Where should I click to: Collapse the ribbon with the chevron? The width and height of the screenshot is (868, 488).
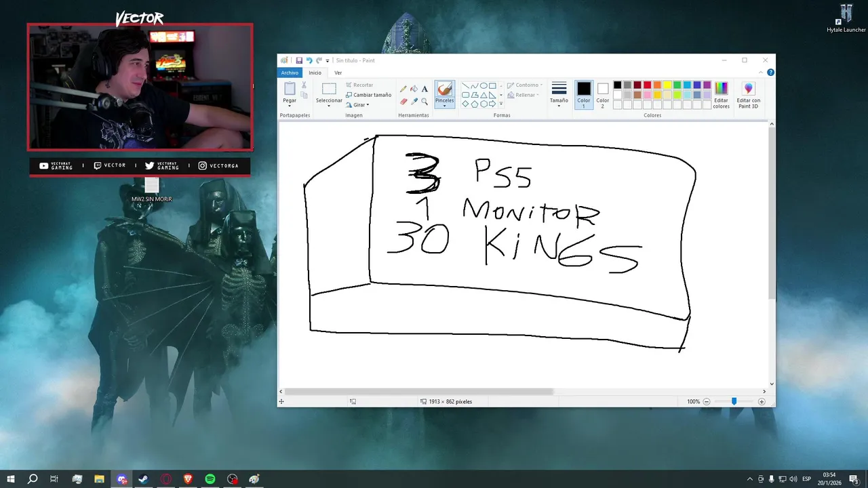(x=761, y=73)
